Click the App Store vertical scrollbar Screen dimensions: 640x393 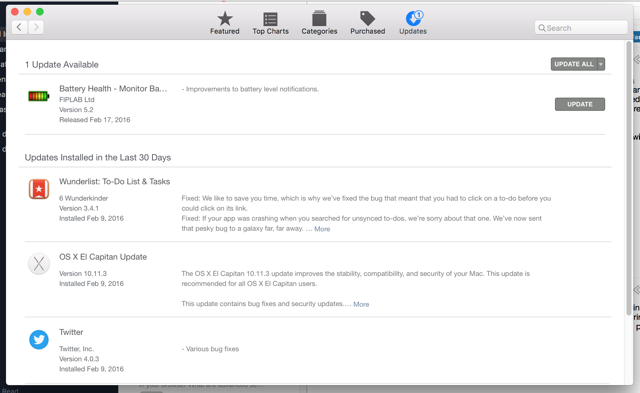[x=629, y=178]
